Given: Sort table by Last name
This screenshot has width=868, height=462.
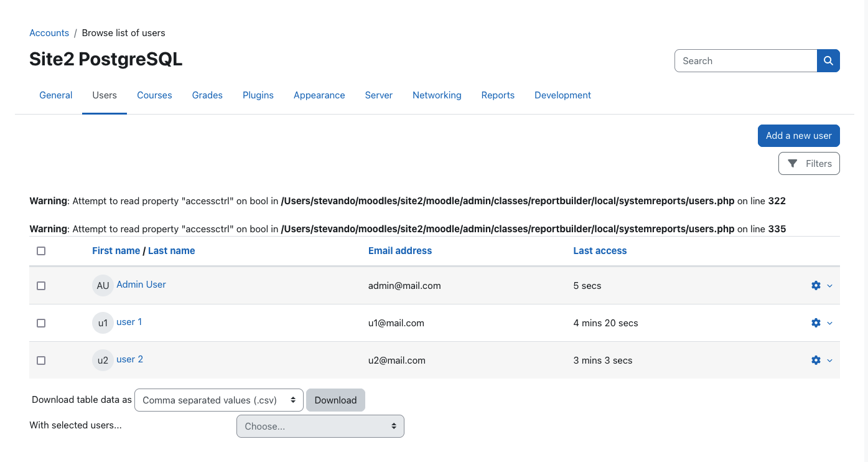Looking at the screenshot, I should pyautogui.click(x=172, y=251).
